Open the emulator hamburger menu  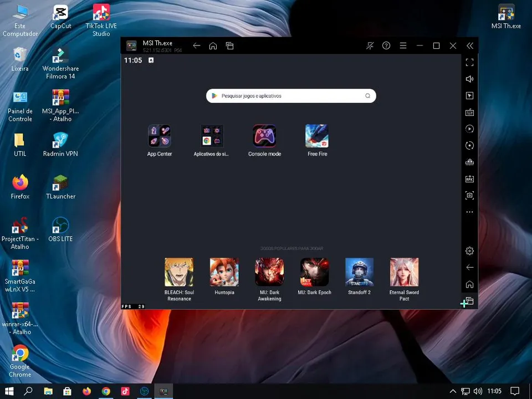pos(403,46)
